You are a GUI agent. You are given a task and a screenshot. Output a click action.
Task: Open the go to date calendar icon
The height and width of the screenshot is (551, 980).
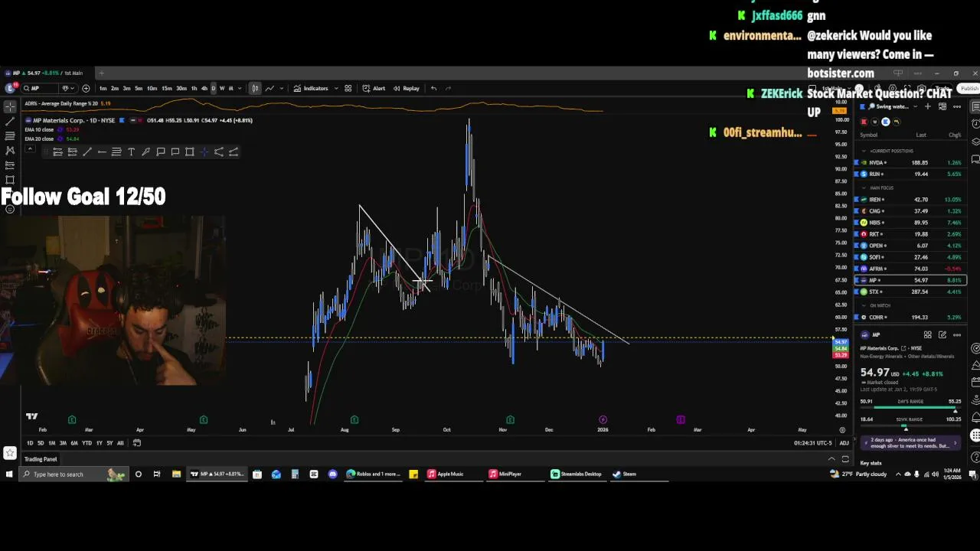pyautogui.click(x=137, y=443)
